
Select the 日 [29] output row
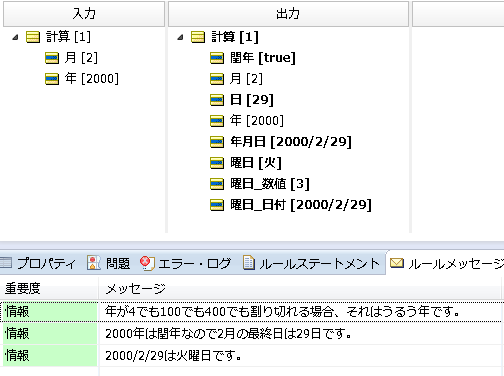[x=252, y=100]
